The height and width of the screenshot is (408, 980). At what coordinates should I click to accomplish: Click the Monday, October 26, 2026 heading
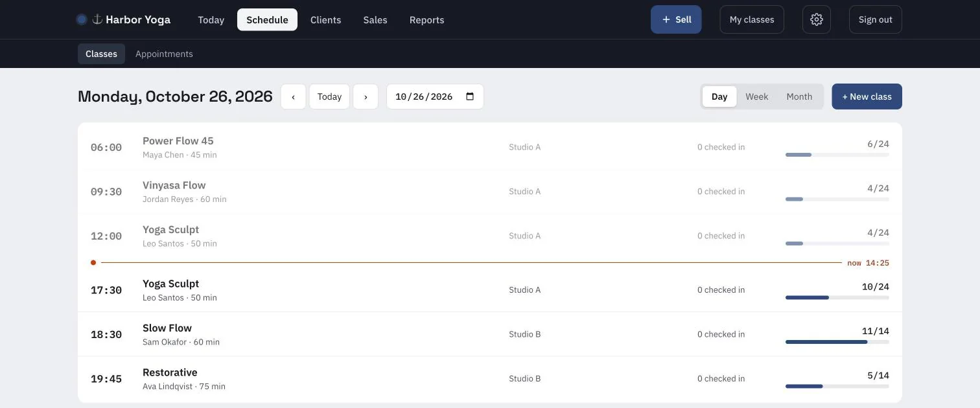(175, 96)
